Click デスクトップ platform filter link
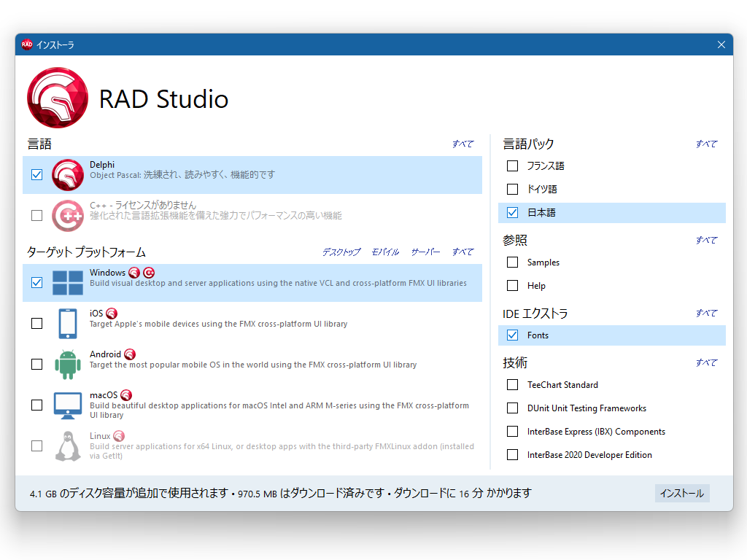This screenshot has width=747, height=560. tap(341, 252)
